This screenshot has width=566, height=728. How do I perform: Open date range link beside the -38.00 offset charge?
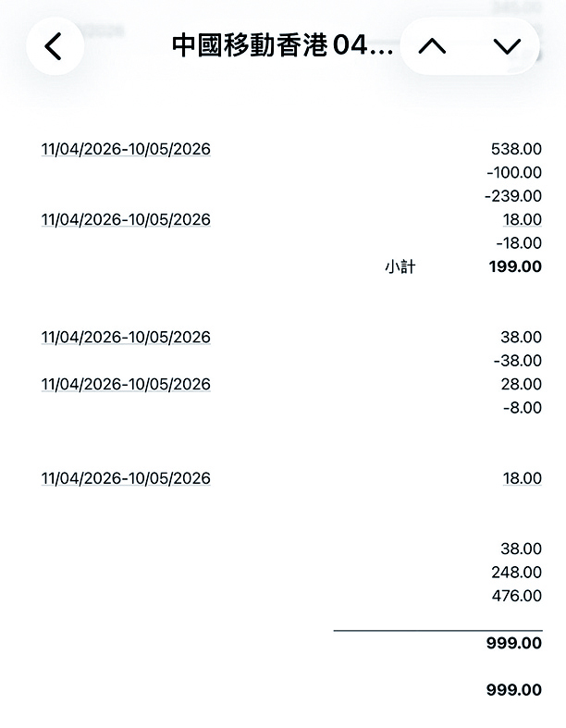tap(126, 338)
